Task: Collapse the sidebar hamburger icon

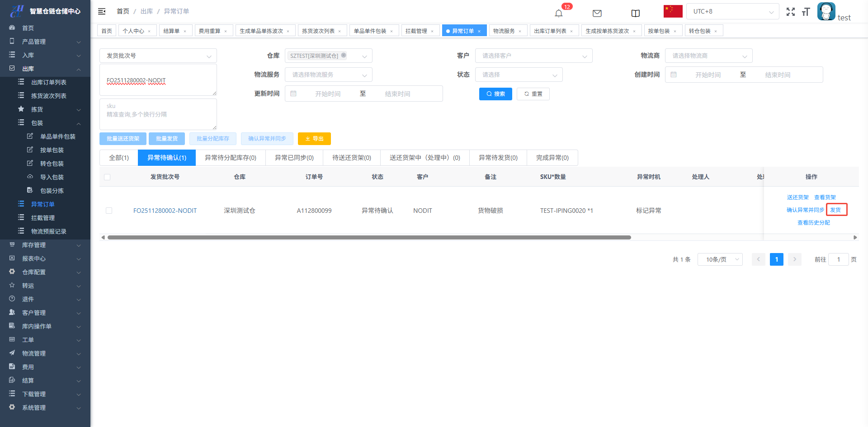Action: (x=102, y=11)
